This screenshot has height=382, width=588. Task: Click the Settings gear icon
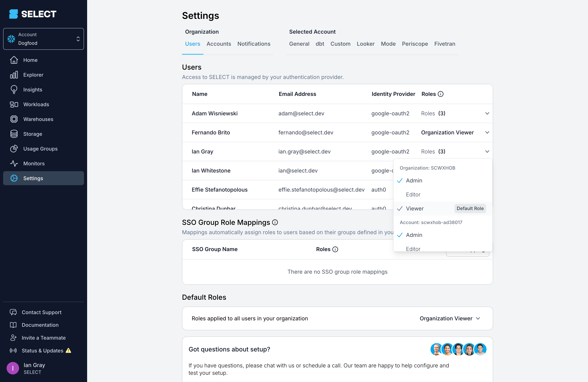pyautogui.click(x=14, y=178)
